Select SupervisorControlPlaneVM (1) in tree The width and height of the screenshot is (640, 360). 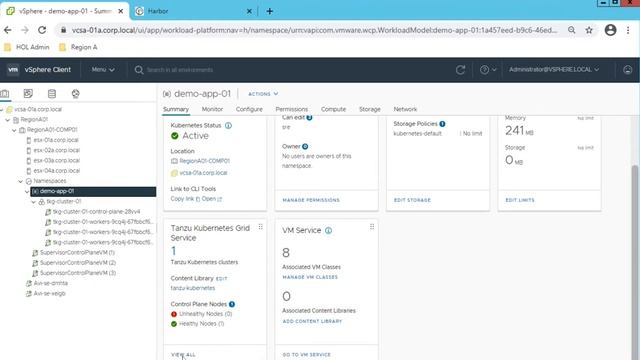(x=77, y=253)
